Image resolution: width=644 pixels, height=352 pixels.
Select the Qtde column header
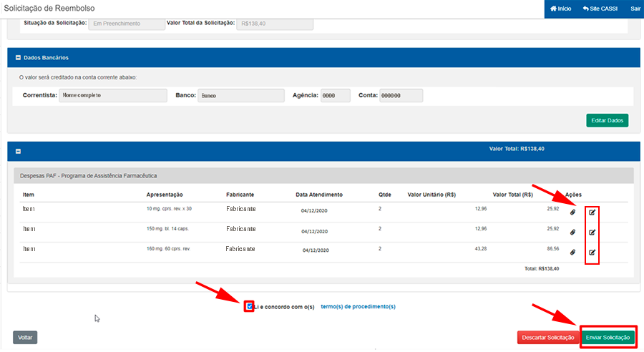pyautogui.click(x=385, y=195)
